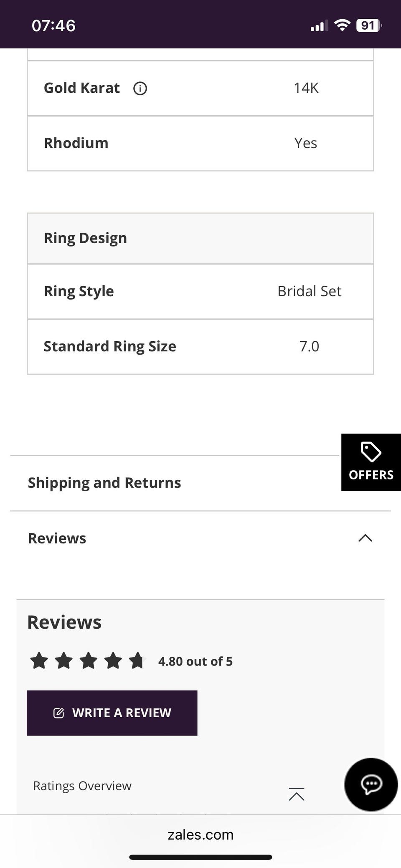Tap the cellular signal bars icon
Image resolution: width=401 pixels, height=868 pixels.
click(319, 26)
